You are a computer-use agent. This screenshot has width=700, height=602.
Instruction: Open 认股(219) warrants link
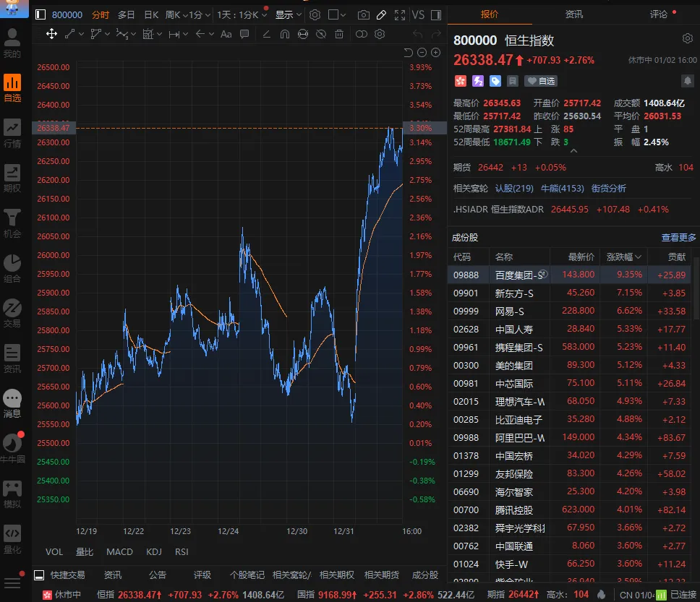pyautogui.click(x=514, y=189)
